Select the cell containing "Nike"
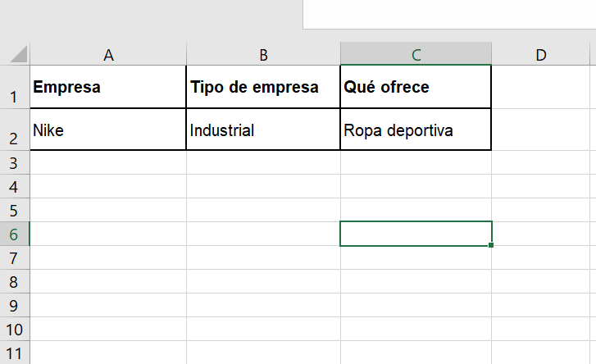The width and height of the screenshot is (596, 364). coord(108,130)
